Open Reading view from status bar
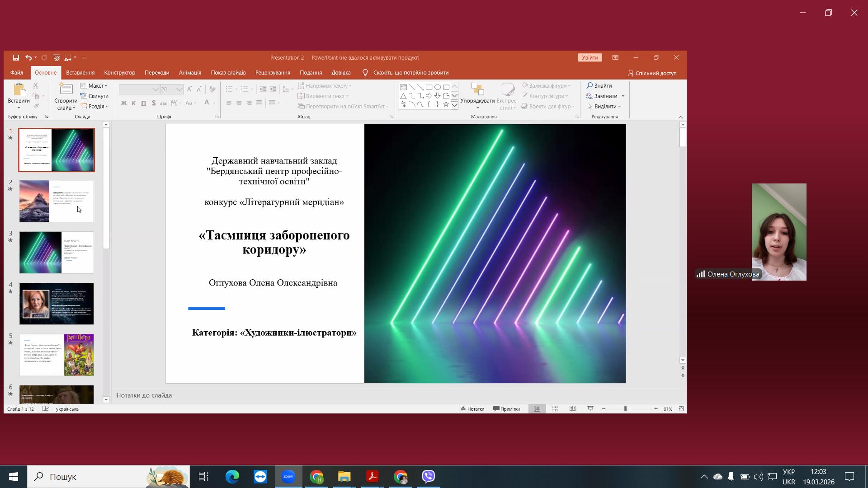 click(572, 409)
